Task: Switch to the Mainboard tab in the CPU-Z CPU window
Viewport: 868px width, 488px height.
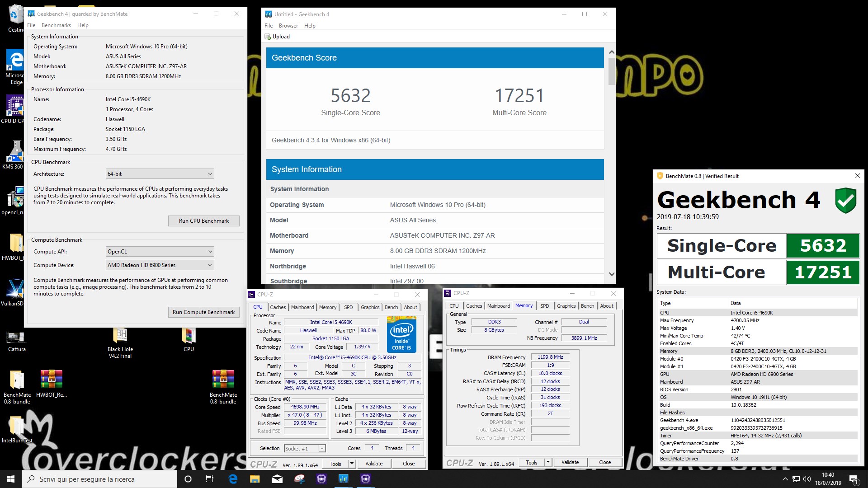Action: [302, 307]
